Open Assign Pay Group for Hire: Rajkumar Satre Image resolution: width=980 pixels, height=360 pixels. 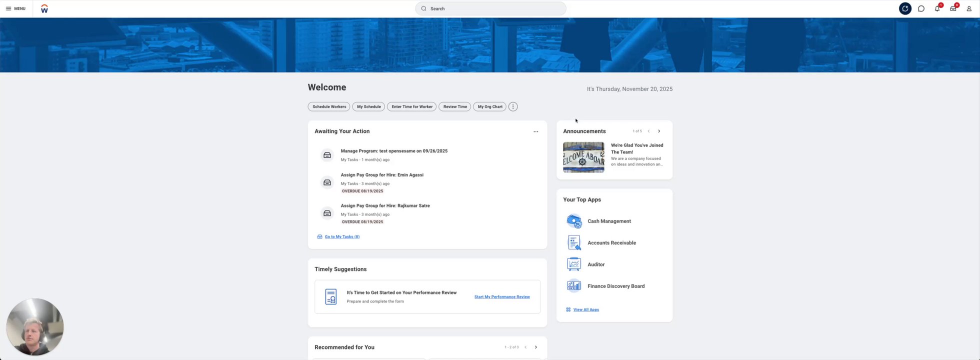385,205
